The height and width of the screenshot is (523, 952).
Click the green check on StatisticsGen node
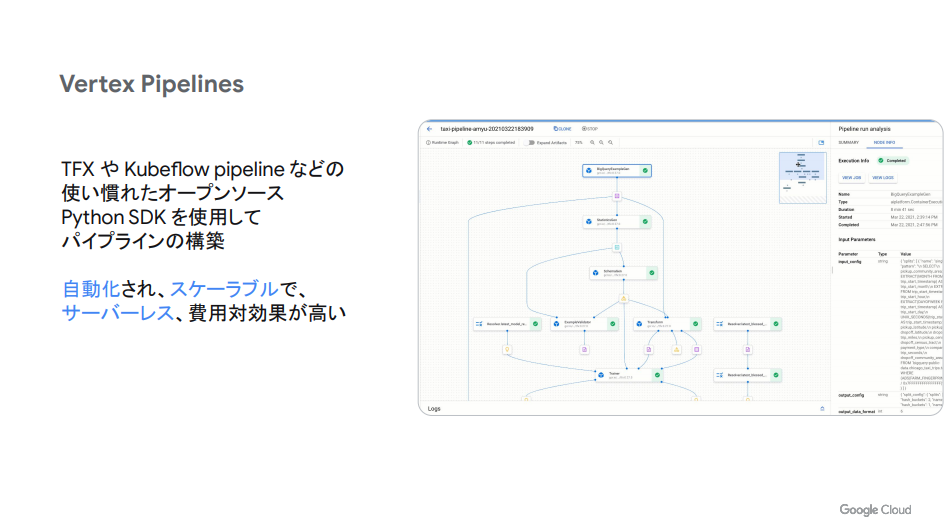(x=645, y=222)
